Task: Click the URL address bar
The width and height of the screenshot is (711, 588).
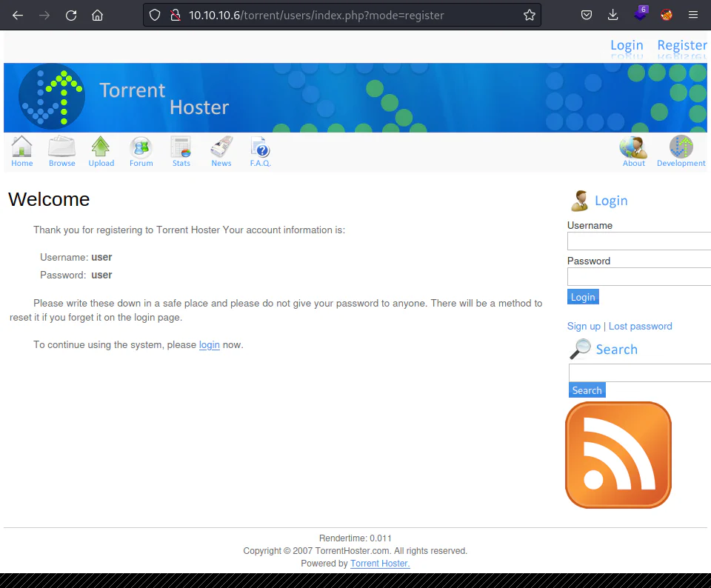Action: 342,16
